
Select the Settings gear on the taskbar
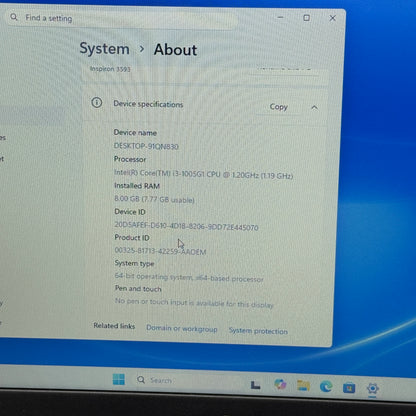point(372,388)
